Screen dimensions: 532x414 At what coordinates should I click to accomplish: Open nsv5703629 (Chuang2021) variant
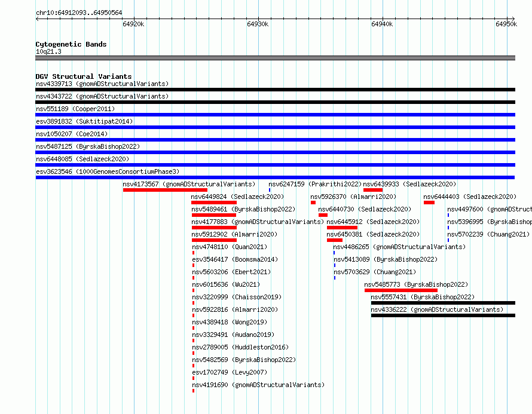click(x=375, y=272)
